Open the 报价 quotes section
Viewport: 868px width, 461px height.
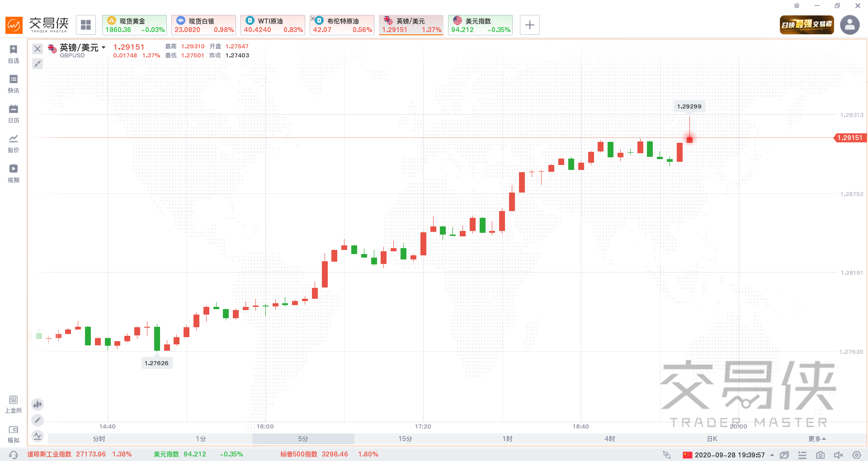(x=14, y=144)
